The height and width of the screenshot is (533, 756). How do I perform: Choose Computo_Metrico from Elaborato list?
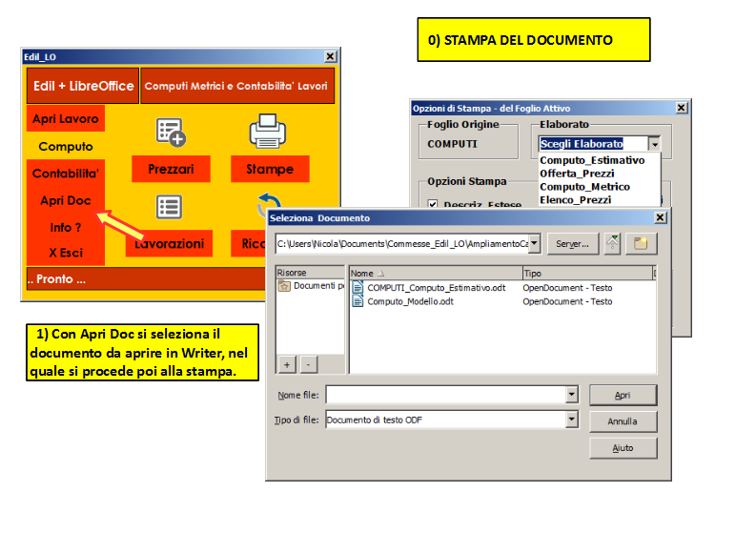tap(584, 187)
